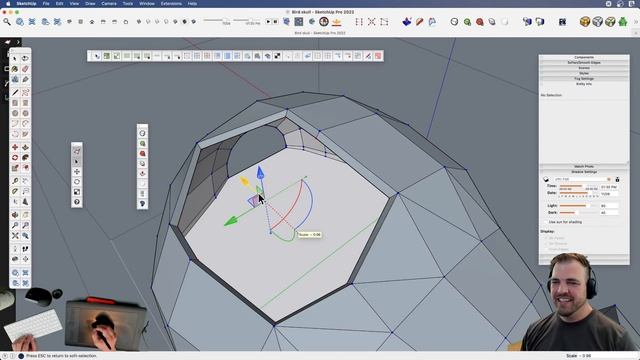Activate the Line pencil tool
The height and width of the screenshot is (360, 640).
[15, 93]
